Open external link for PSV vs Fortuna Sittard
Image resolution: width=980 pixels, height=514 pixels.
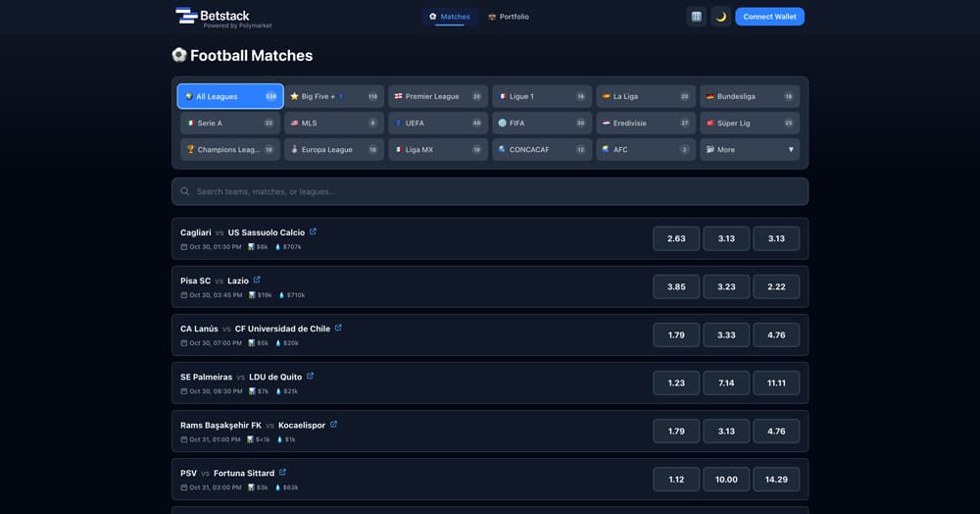(x=282, y=472)
